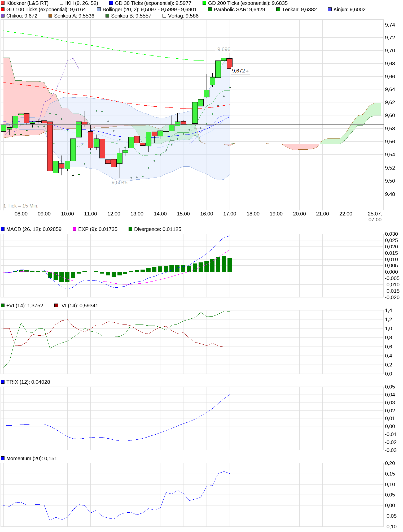The width and height of the screenshot is (403, 532).
Task: Click the -0,020 MACD axis value
Action: [392, 297]
